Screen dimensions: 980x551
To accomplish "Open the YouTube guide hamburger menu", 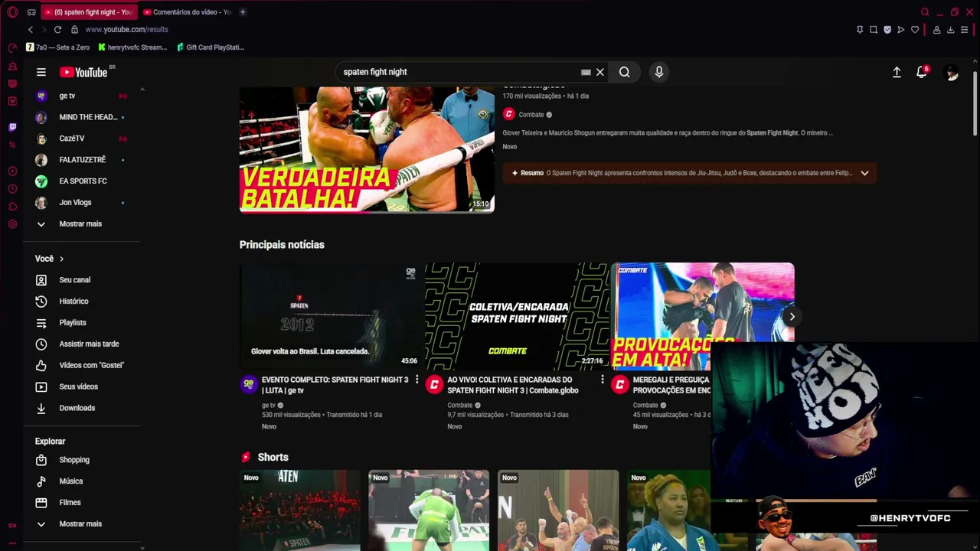I will tap(41, 72).
